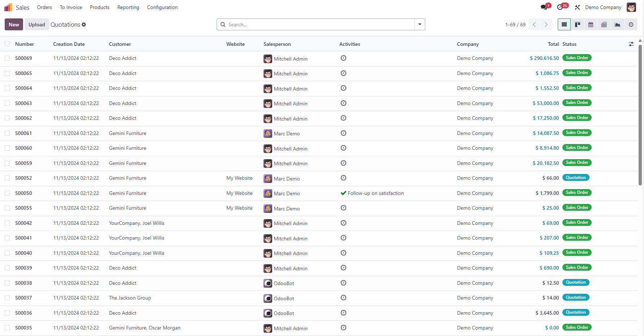Switch to activity view
This screenshot has height=336, width=644.
pyautogui.click(x=631, y=25)
